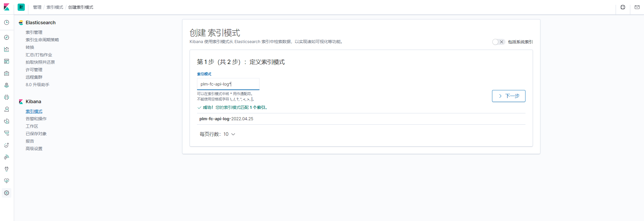Open 汇总/打包作业 menu item

click(39, 55)
